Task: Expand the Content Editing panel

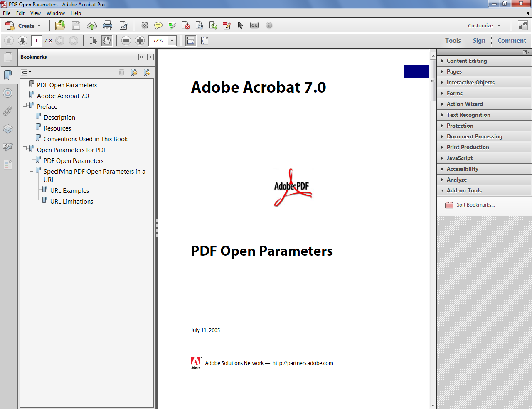Action: pos(484,61)
